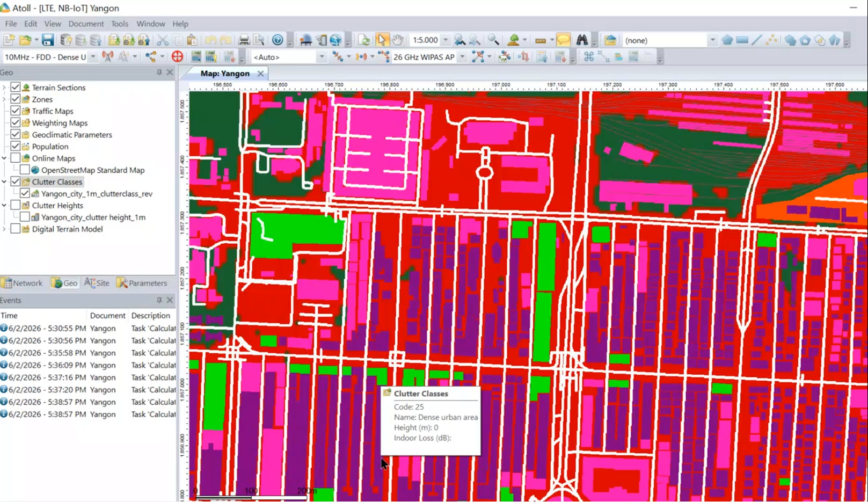The height and width of the screenshot is (502, 868).
Task: Open the 1:5.000 scale dropdown
Action: (x=445, y=40)
